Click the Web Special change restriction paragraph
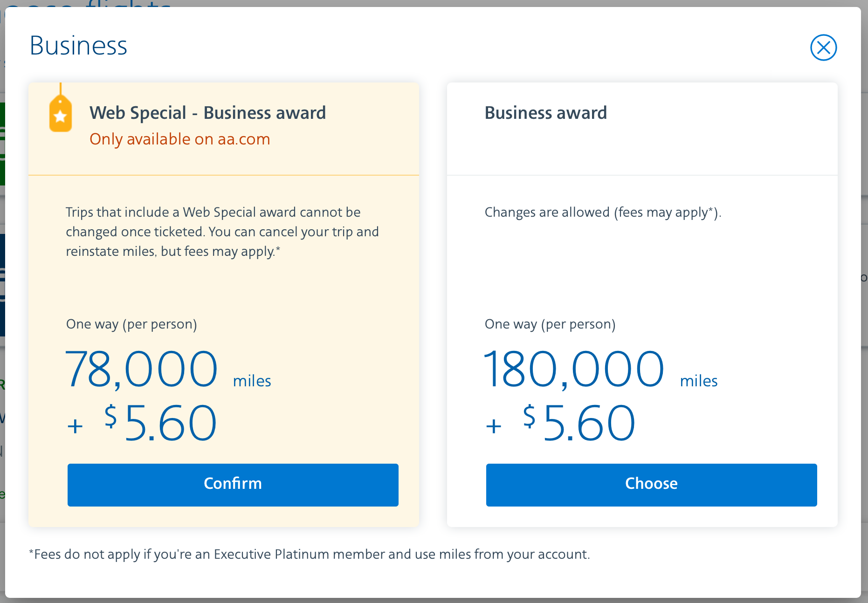 coord(222,232)
